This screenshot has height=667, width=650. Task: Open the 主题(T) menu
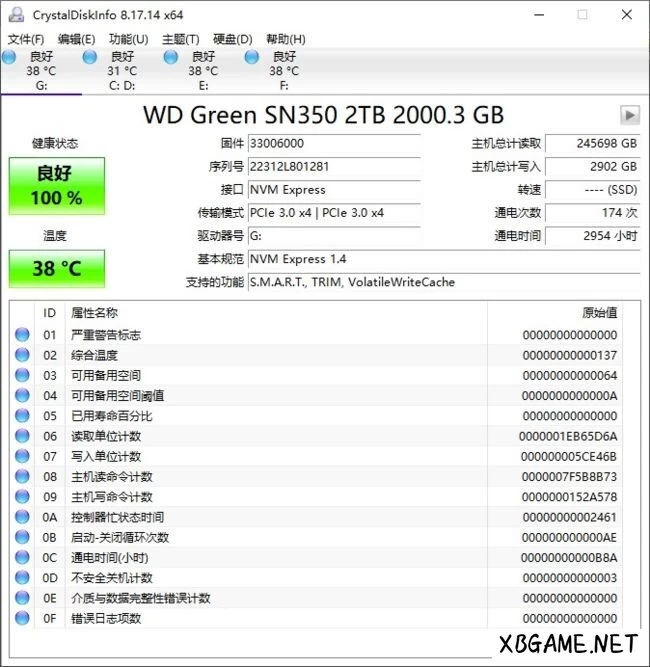[180, 39]
